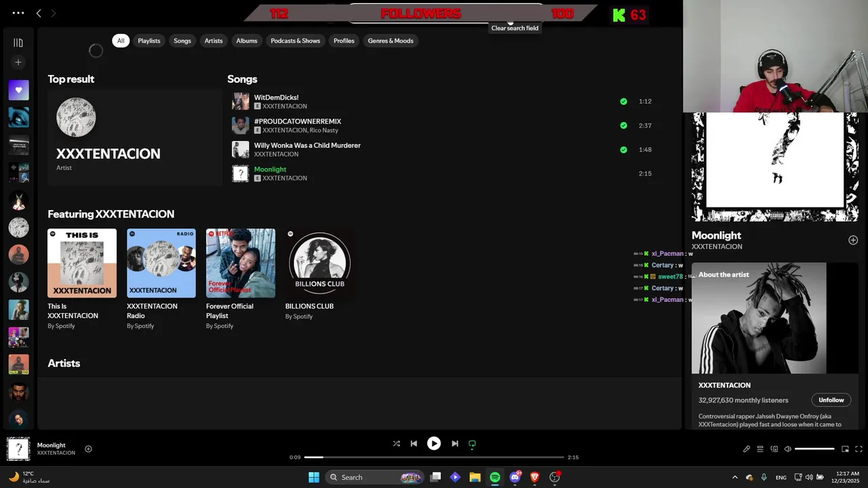Open taskbar clock showing 12:17 AM
Viewport: 868px width, 488px height.
pos(847,477)
